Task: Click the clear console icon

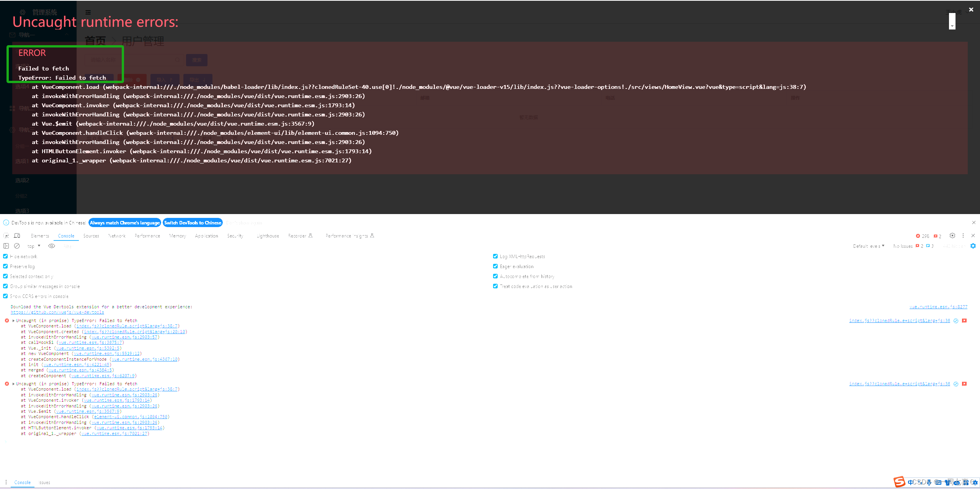Action: coord(17,246)
